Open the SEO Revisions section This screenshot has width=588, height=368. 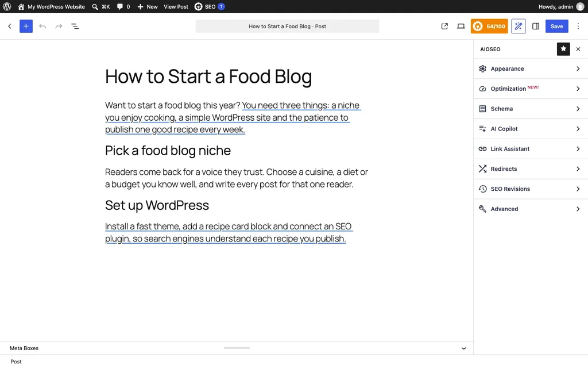pos(531,189)
